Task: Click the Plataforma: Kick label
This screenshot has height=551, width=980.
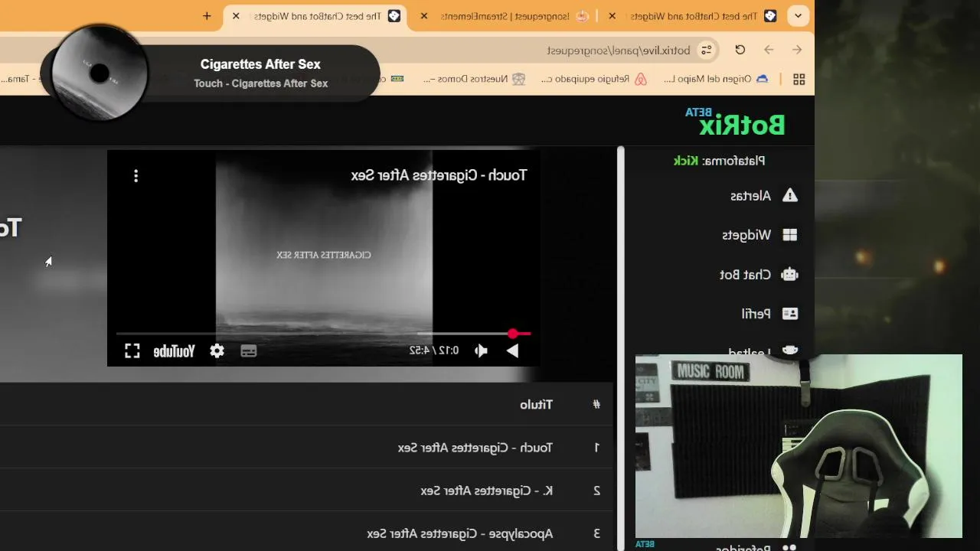Action: 719,161
